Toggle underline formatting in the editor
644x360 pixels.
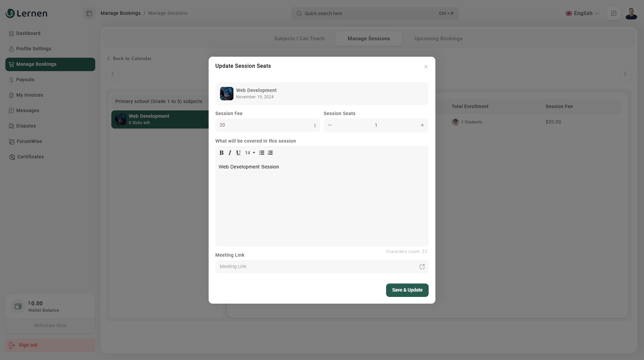(x=238, y=153)
